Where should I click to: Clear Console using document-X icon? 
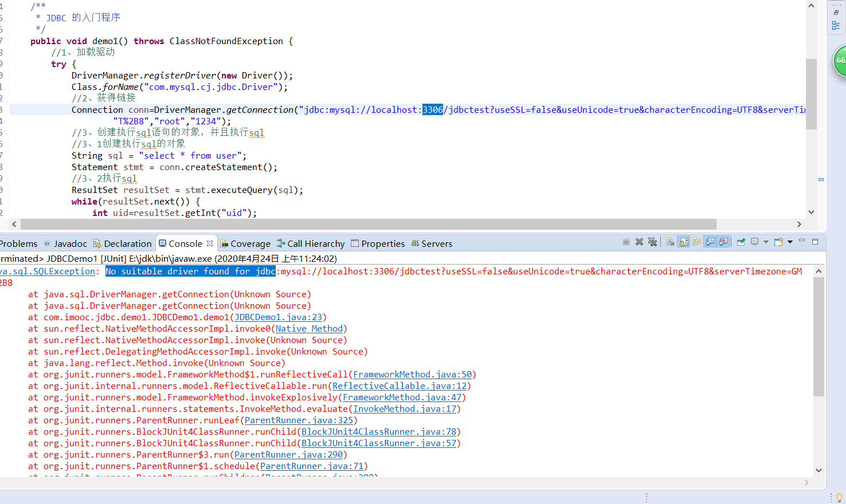click(x=670, y=242)
